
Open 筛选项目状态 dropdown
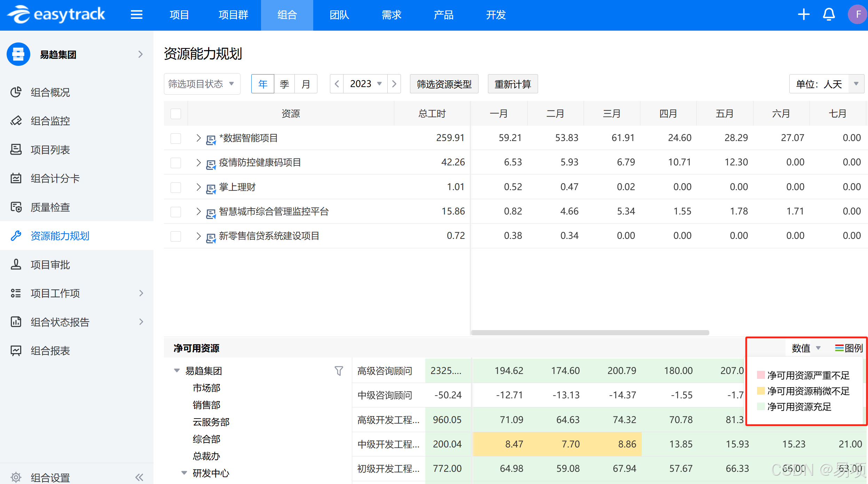tap(202, 84)
